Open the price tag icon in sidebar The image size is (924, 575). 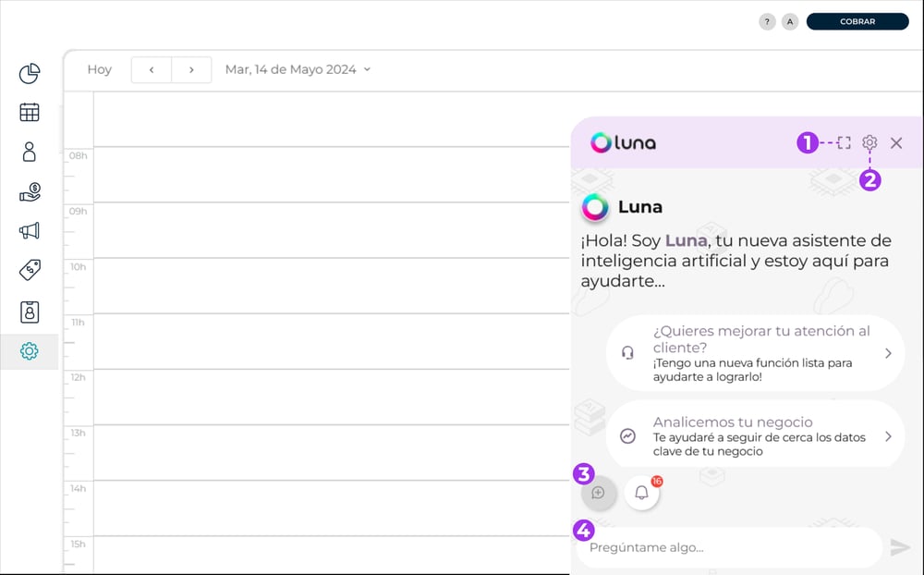point(30,270)
